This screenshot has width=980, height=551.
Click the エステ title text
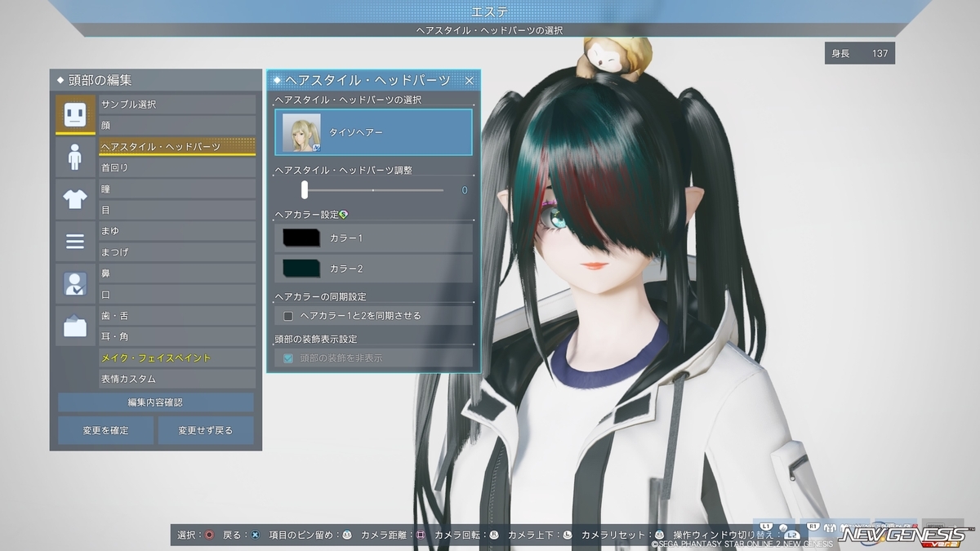click(490, 11)
